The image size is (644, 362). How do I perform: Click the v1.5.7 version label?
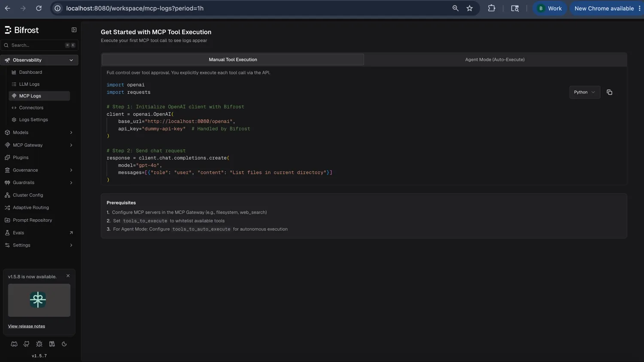pos(39,356)
